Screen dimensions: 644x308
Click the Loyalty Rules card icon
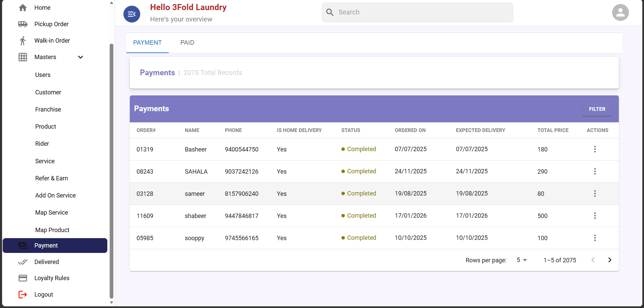pyautogui.click(x=23, y=278)
